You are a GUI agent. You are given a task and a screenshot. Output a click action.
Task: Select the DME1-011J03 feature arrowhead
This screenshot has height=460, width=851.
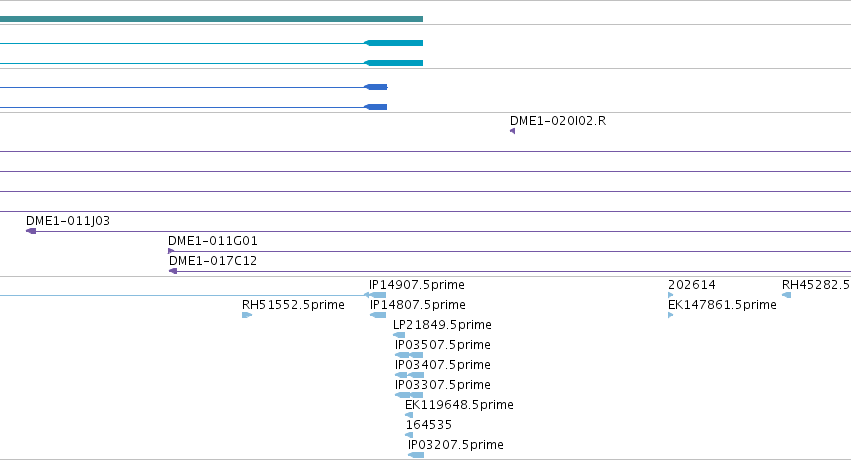tap(31, 231)
